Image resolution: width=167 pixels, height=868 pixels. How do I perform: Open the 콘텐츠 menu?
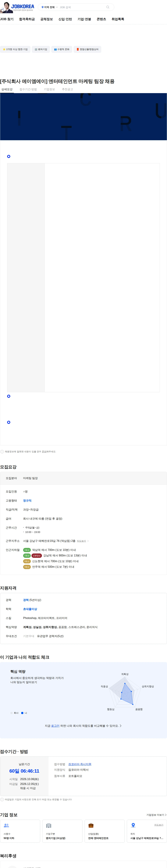point(101,19)
